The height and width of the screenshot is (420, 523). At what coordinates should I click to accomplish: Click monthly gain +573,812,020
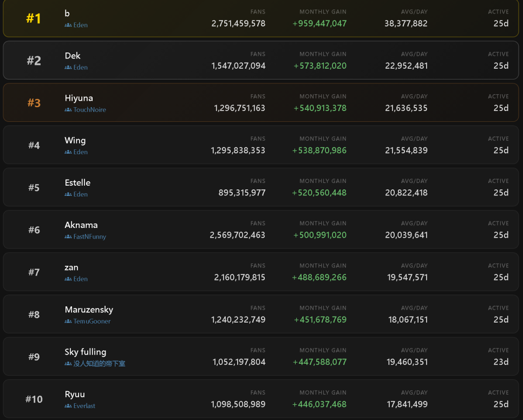320,66
